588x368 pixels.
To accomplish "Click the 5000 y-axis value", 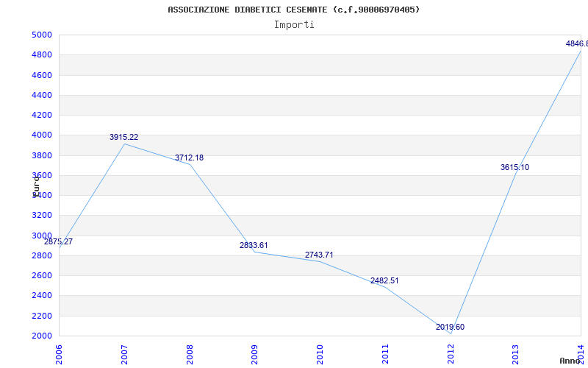I will pos(41,35).
